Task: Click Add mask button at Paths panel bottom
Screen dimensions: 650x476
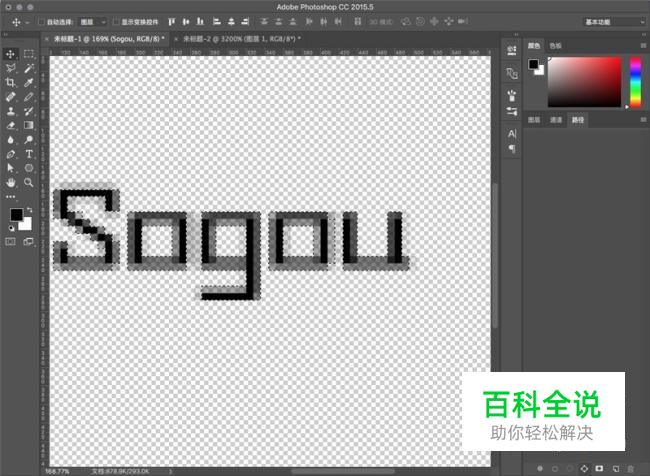Action: tap(599, 469)
